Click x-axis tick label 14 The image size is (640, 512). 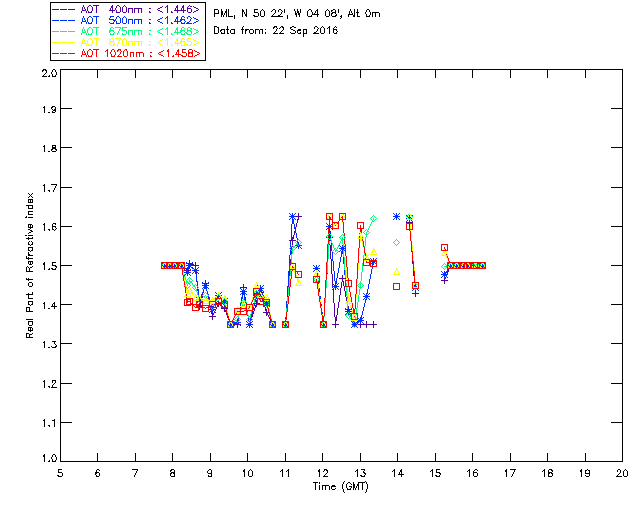point(398,473)
